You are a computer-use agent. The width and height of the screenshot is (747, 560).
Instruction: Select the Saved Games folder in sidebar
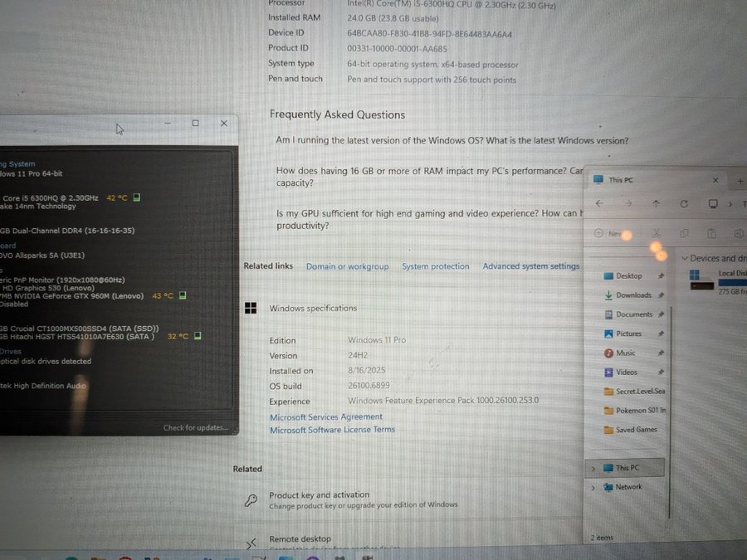[636, 430]
